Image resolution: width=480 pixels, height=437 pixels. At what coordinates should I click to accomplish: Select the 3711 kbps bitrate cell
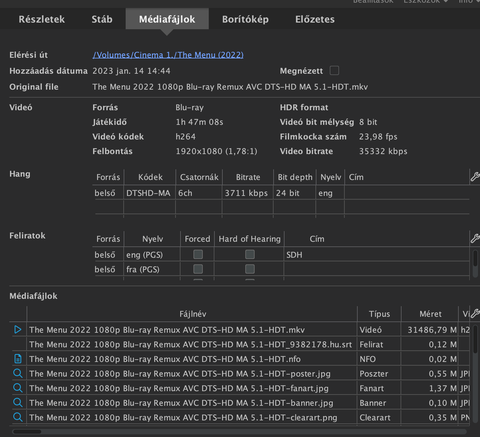(248, 193)
